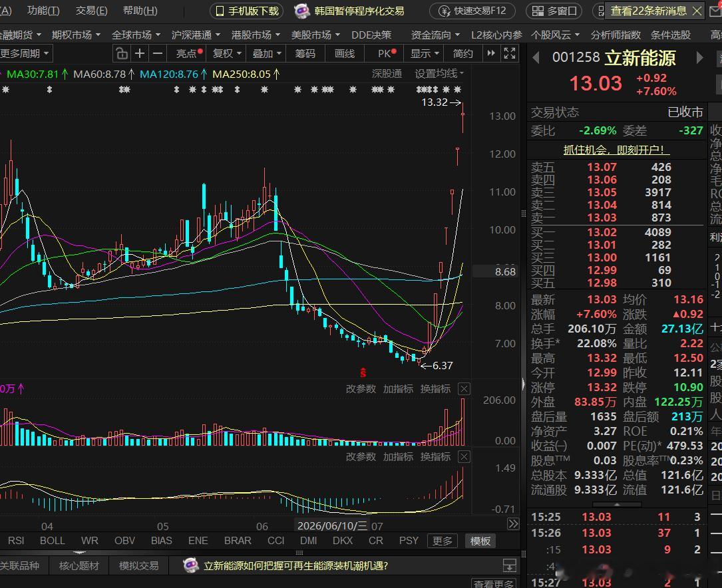Screen dimensions: 722x588
Task: Toggle fullscreen chart expand icon
Action: (509, 53)
